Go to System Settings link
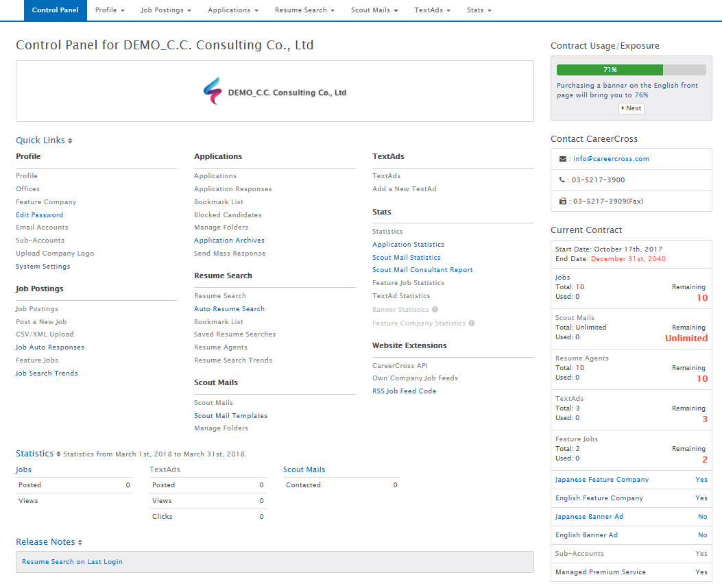This screenshot has height=588, width=722. pos(43,267)
